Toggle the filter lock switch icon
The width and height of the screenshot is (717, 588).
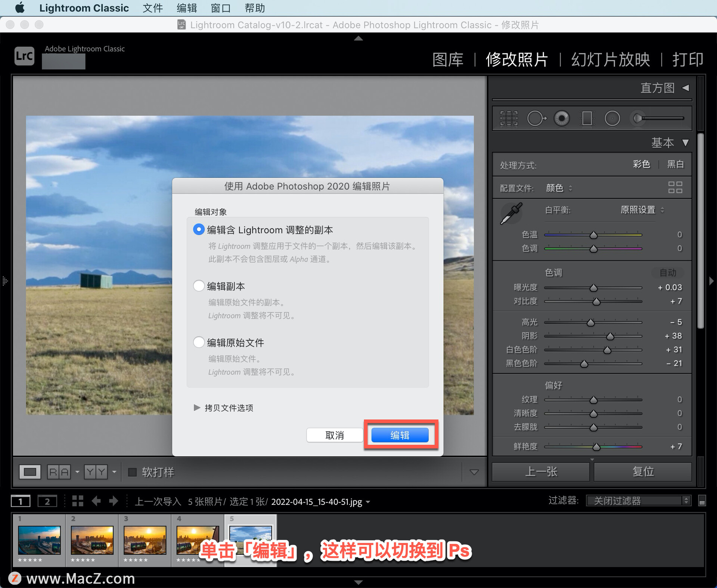(x=702, y=501)
